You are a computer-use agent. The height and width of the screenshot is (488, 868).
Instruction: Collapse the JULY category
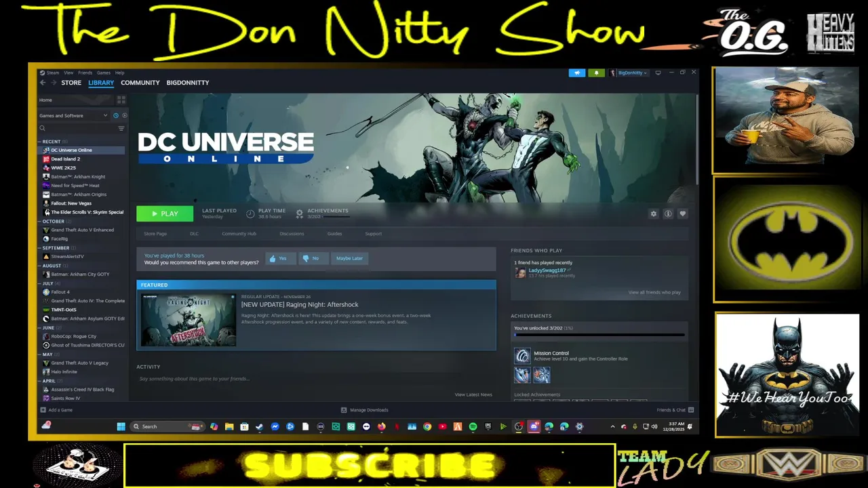coord(48,283)
